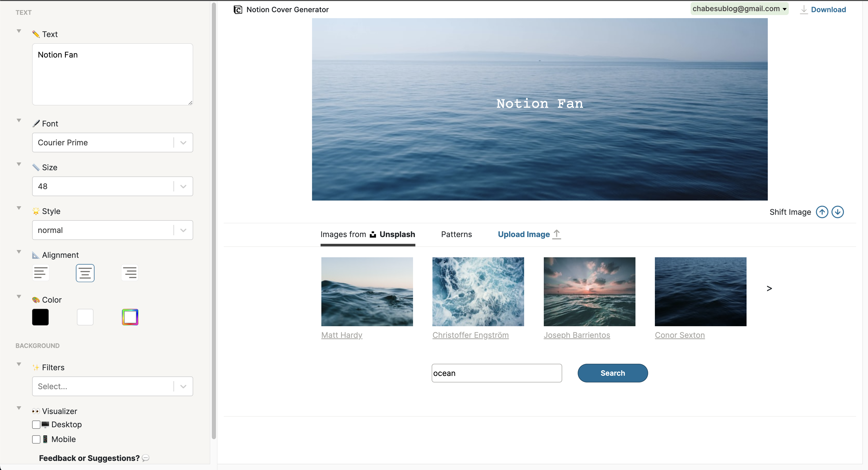Select Matt Hardy wave thumbnail
Viewport: 868px width, 470px height.
pyautogui.click(x=367, y=292)
